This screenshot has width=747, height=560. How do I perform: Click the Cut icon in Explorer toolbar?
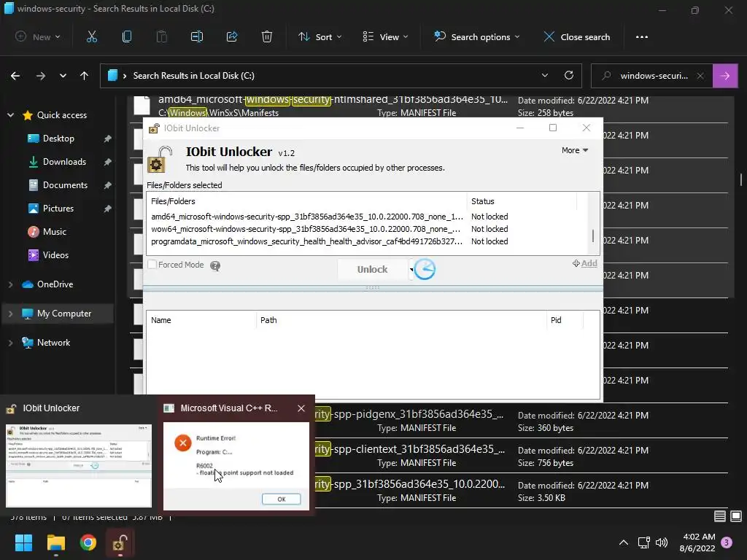[91, 36]
